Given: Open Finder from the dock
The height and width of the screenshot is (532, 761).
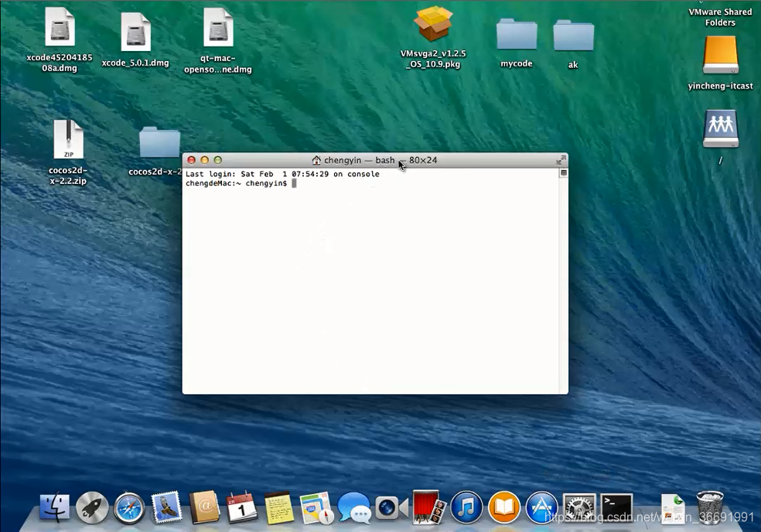Looking at the screenshot, I should point(54,508).
